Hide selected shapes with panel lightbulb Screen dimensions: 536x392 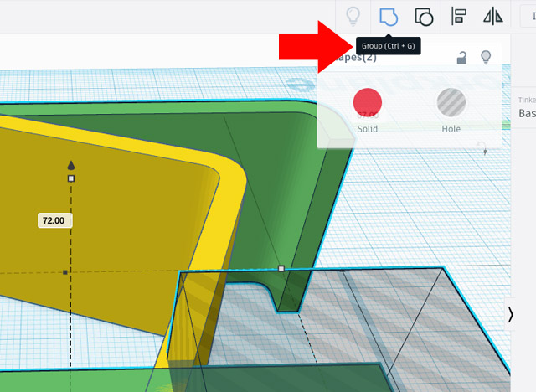[485, 57]
